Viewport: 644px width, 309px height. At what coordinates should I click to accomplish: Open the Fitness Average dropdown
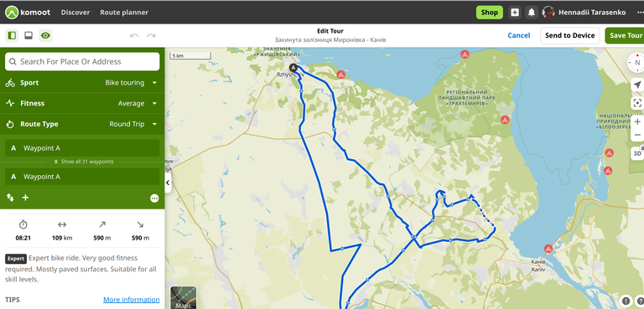tap(82, 103)
